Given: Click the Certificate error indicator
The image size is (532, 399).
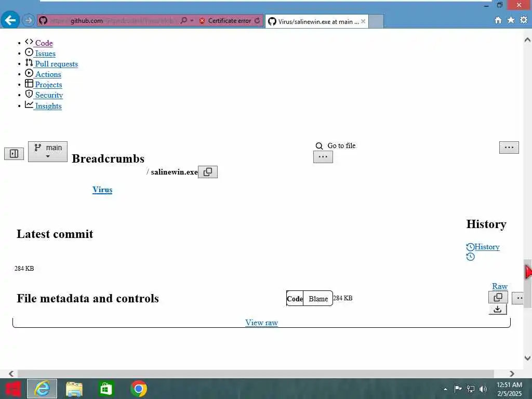Looking at the screenshot, I should coord(225,21).
